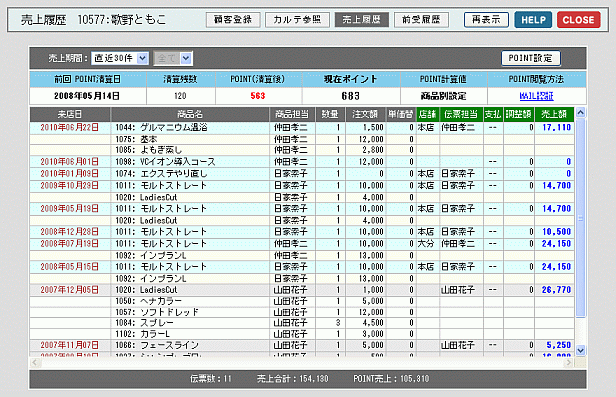Click the 1102: カラーL item
Viewport: 616px width, 397px height.
143,334
